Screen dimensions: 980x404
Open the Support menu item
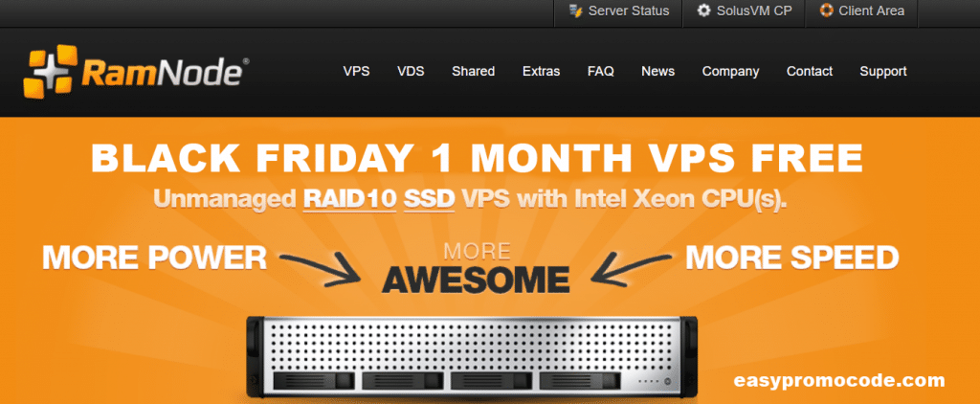point(883,72)
